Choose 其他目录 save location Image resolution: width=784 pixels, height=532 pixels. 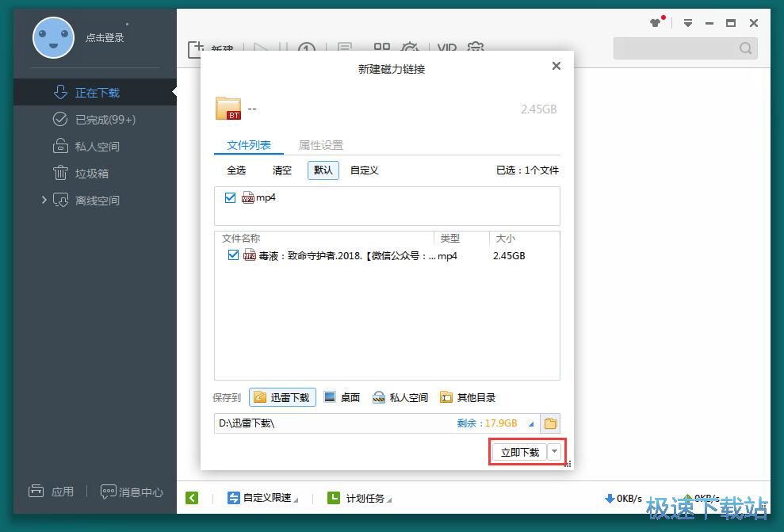click(468, 397)
